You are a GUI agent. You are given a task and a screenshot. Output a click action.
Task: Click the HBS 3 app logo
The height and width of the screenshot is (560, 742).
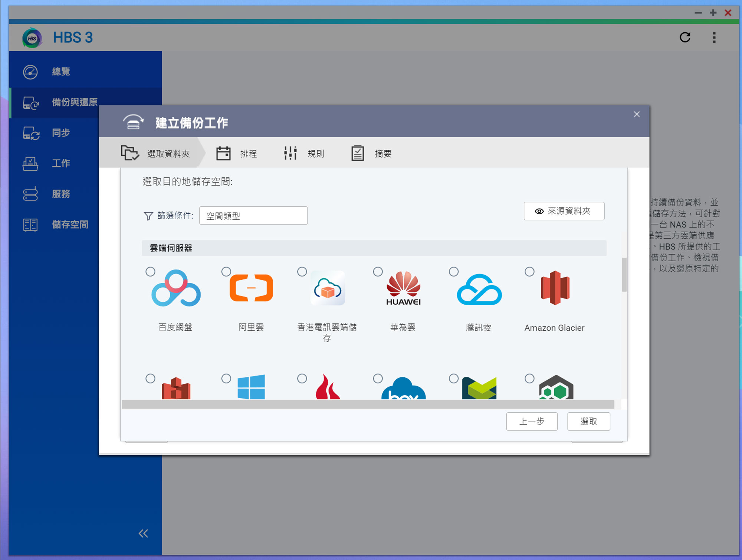[32, 38]
